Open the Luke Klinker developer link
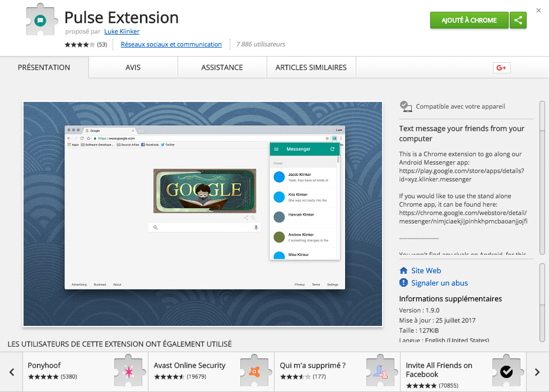Image resolution: width=549 pixels, height=392 pixels. pyautogui.click(x=122, y=31)
